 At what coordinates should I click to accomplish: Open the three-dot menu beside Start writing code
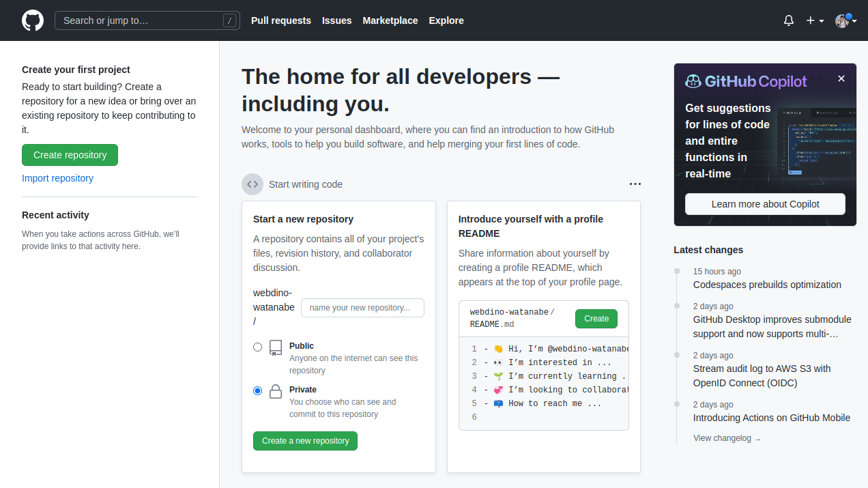pyautogui.click(x=635, y=184)
